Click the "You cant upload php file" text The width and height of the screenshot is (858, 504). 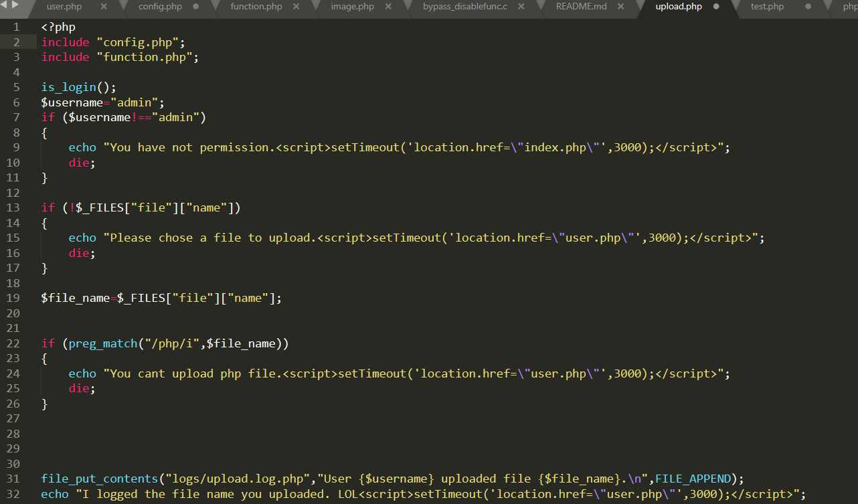(196, 373)
